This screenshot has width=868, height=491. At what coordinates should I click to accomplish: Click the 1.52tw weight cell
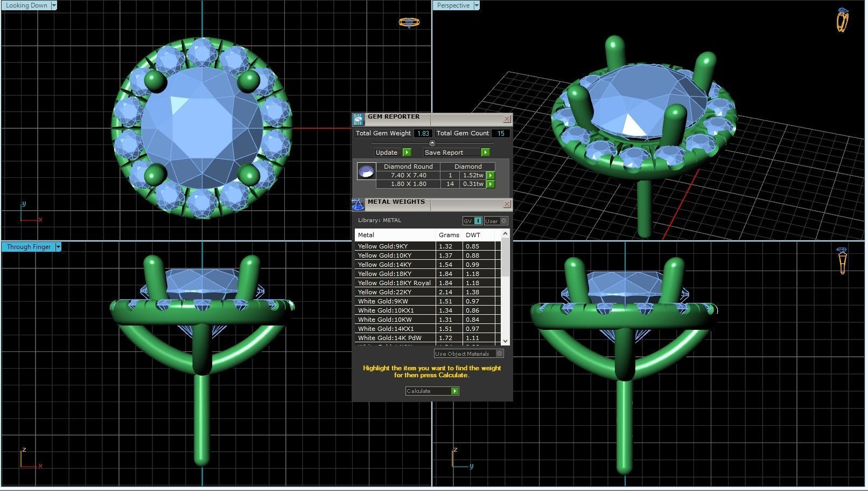[x=473, y=175]
